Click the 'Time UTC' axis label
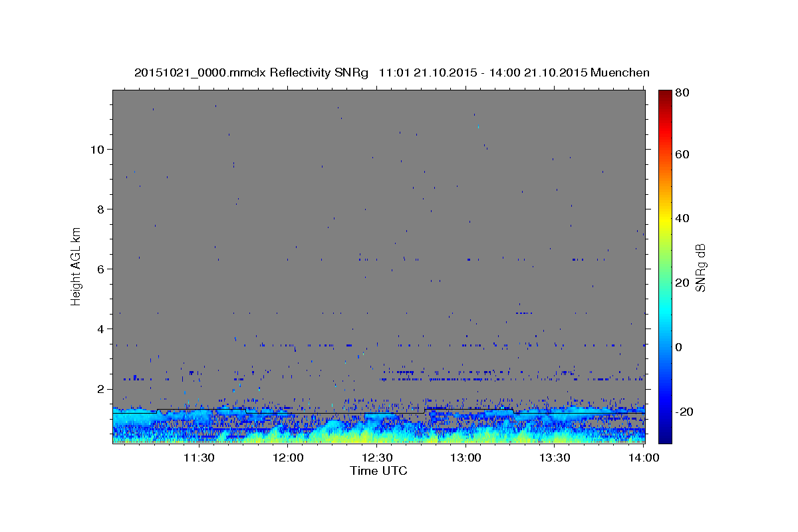 point(378,471)
